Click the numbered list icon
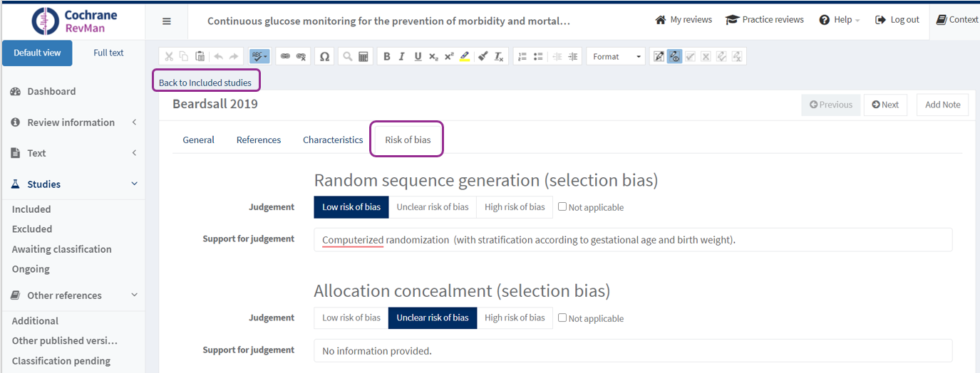The height and width of the screenshot is (373, 980). [522, 57]
